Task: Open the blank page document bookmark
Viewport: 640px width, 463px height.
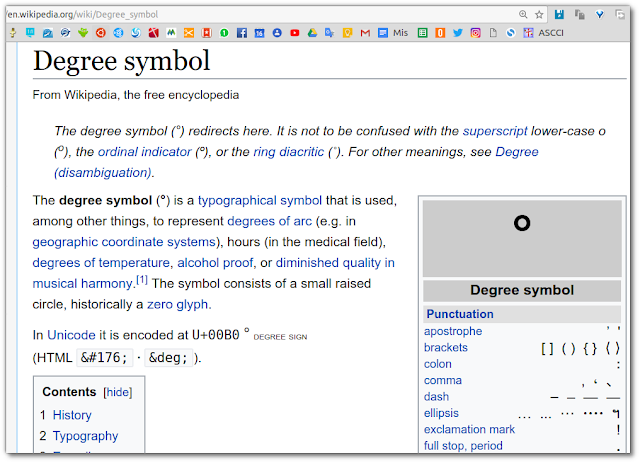Action: click(493, 33)
